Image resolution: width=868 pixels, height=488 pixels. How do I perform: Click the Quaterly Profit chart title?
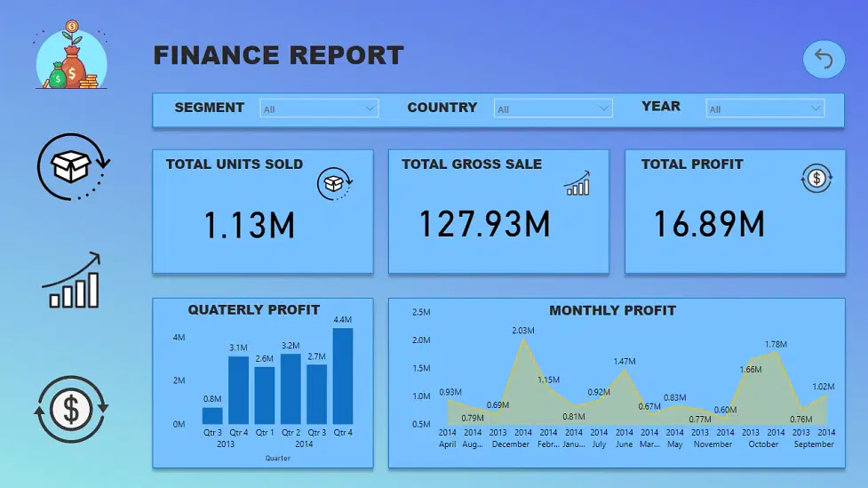[x=253, y=309]
